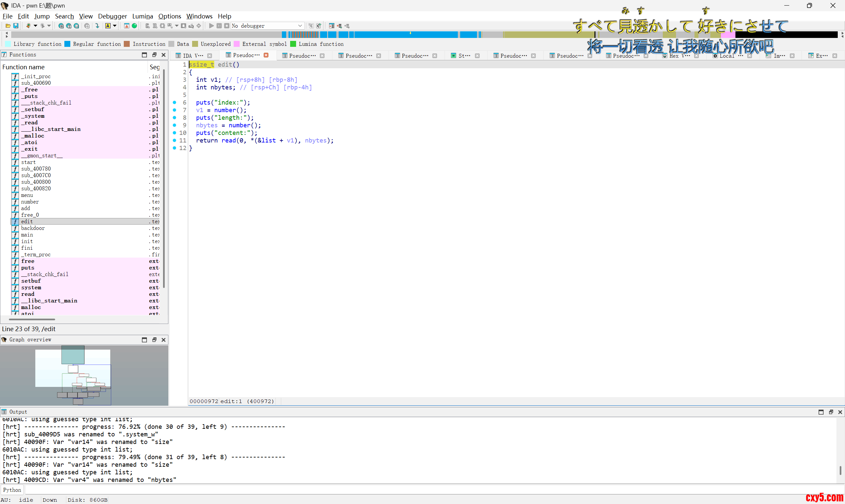The image size is (845, 504).
Task: Click the text search 'A' icon
Action: [x=108, y=26]
